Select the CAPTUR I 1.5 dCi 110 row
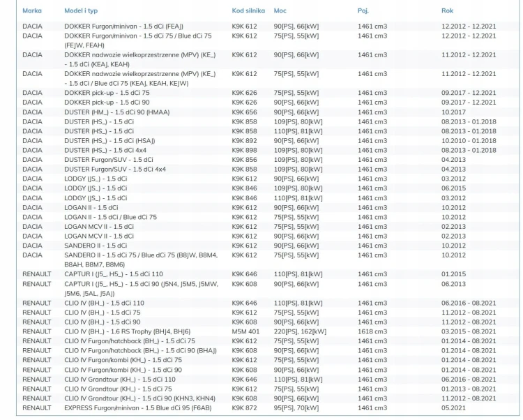 pyautogui.click(x=268, y=274)
